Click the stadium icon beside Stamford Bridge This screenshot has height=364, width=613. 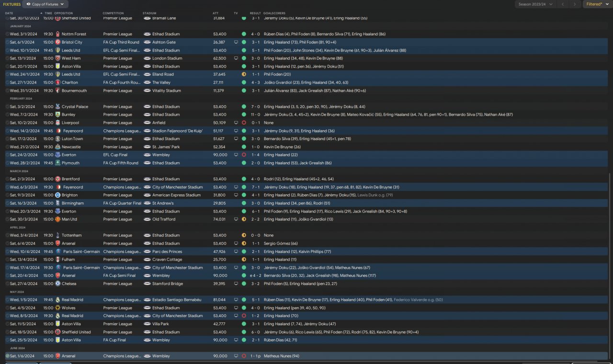[x=147, y=284]
